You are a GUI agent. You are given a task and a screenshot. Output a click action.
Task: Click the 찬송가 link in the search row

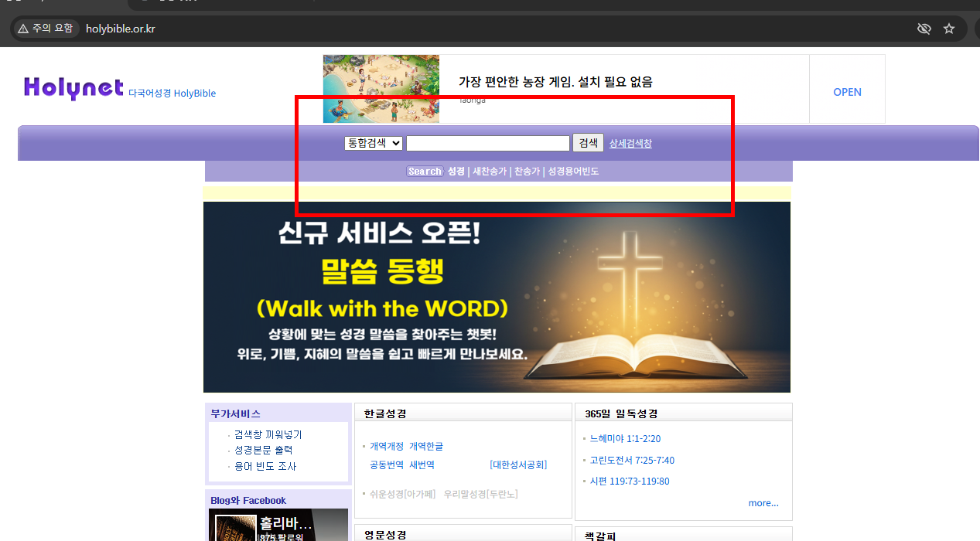527,171
